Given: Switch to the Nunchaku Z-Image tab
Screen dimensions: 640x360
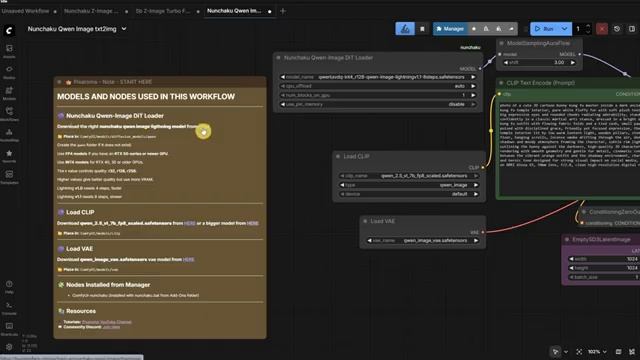Looking at the screenshot, I should coord(91,11).
